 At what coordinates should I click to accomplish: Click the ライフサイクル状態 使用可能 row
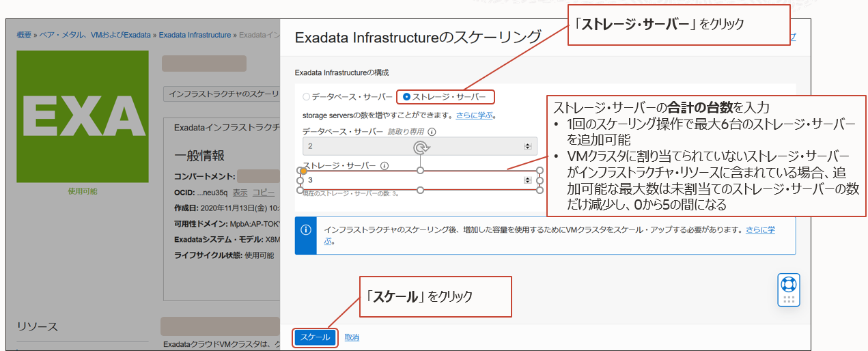coord(224,255)
